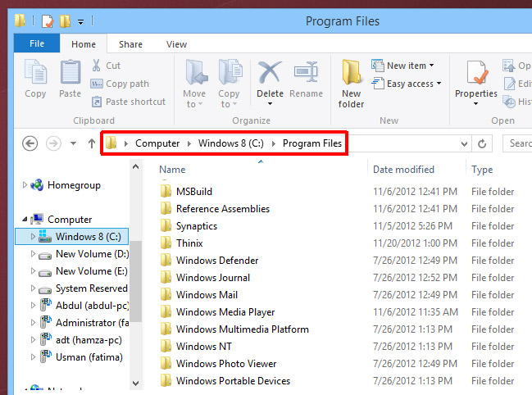
Task: Collapse the Computer tree node
Action: [x=25, y=220]
